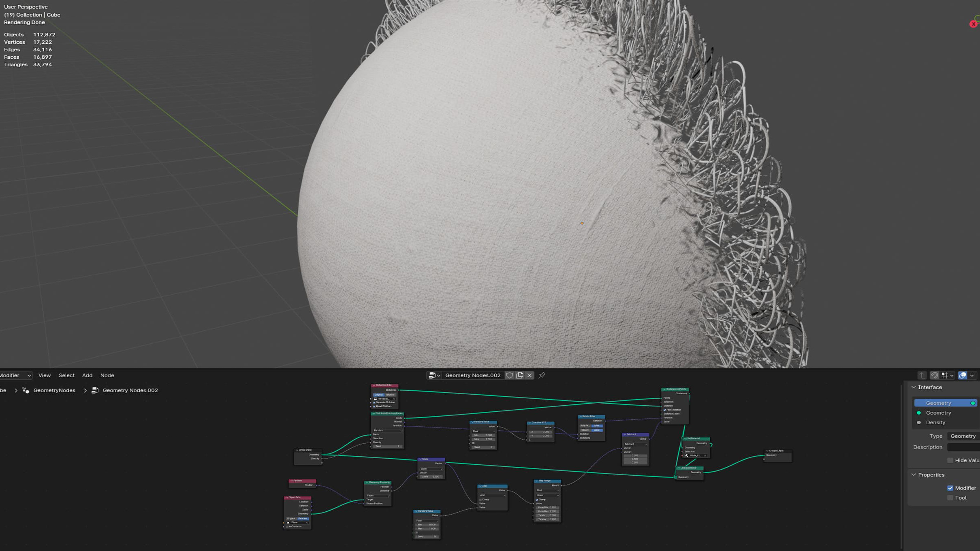This screenshot has height=551, width=980.
Task: Open the Select menu in node editor
Action: [66, 375]
